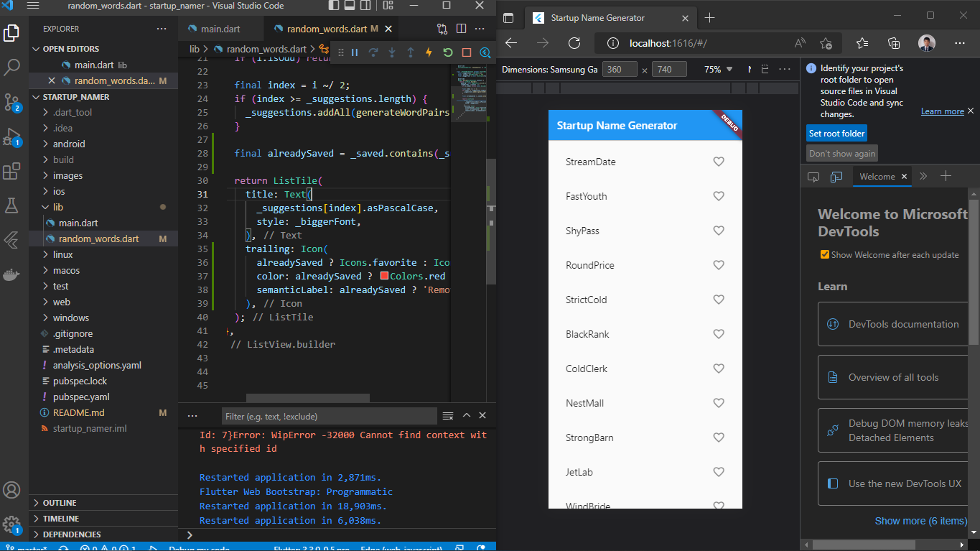Screen dimensions: 980x551
Task: Open the Edge profile avatar
Action: tap(927, 43)
